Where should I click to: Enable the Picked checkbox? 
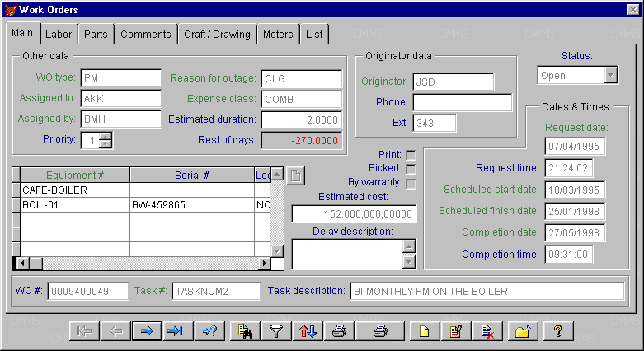411,168
